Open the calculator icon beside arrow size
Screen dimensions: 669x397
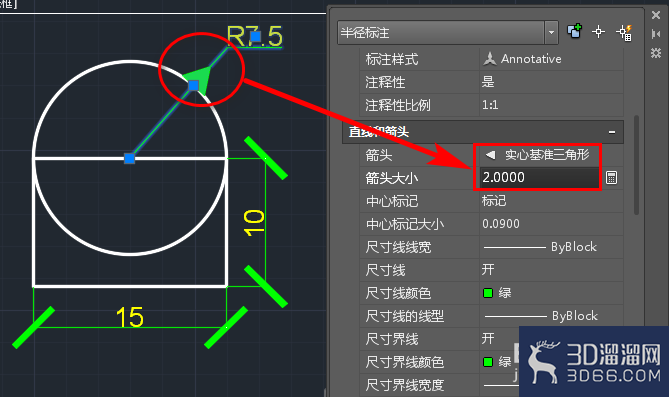pos(611,178)
